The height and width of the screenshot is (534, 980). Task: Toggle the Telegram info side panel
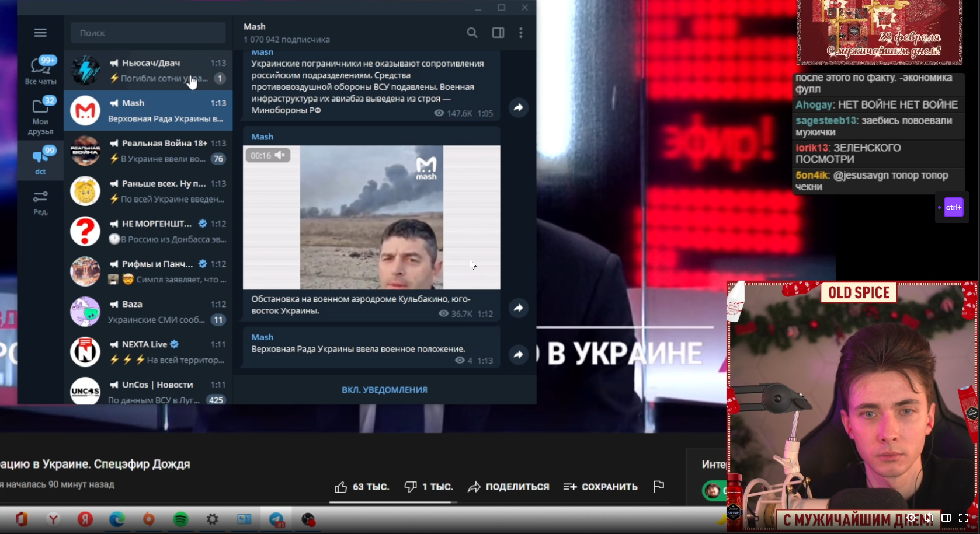(x=498, y=33)
